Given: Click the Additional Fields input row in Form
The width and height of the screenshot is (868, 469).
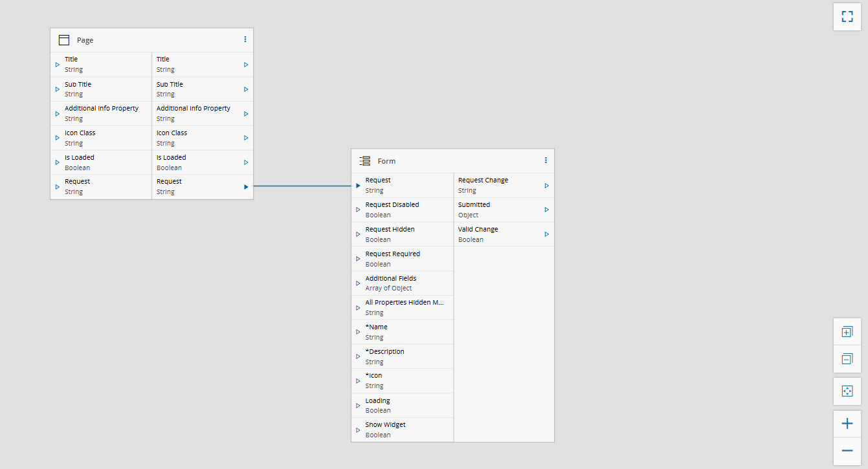Looking at the screenshot, I should pyautogui.click(x=402, y=283).
